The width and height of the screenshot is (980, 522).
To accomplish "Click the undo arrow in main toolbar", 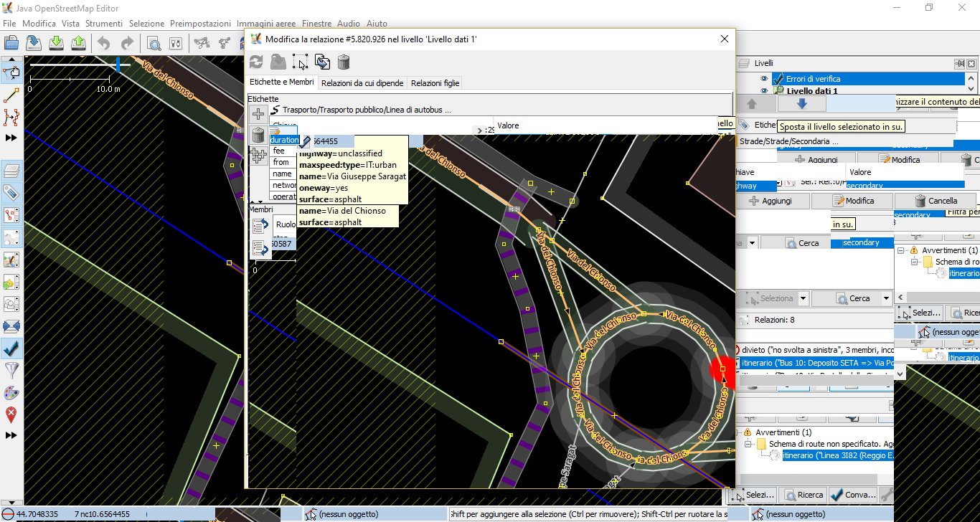I will click(104, 43).
